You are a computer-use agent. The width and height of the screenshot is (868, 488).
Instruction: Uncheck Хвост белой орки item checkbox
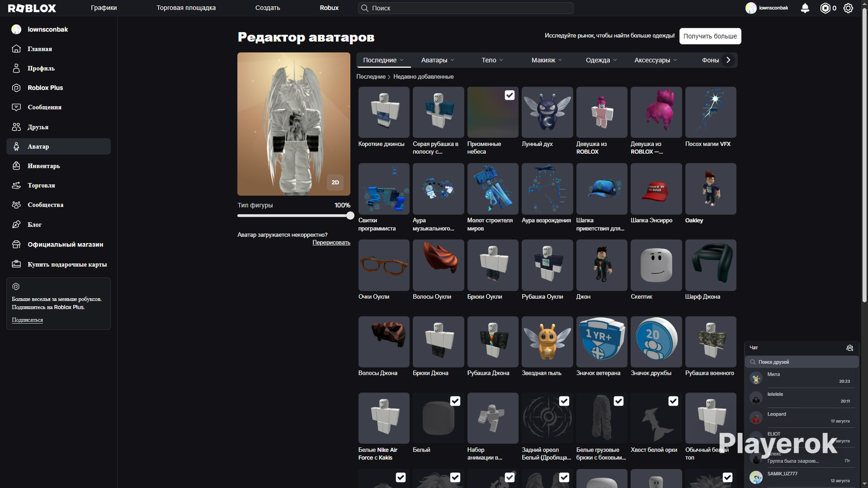pos(673,401)
